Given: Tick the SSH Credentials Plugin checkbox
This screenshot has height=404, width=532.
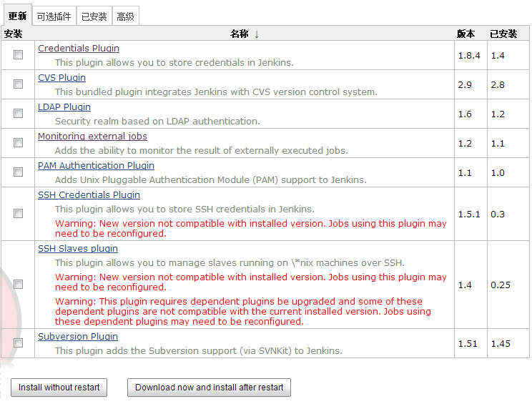Looking at the screenshot, I should 18,213.
